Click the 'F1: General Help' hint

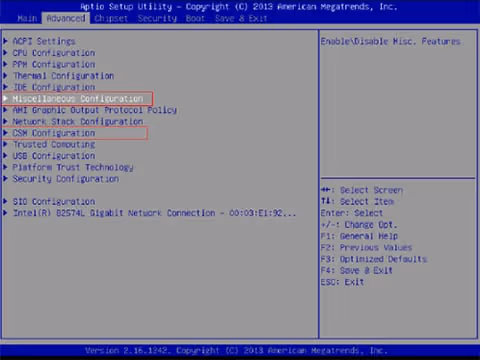click(x=359, y=236)
